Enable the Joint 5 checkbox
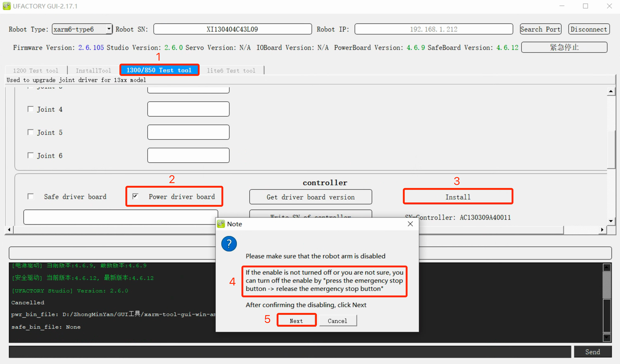The image size is (620, 364). [30, 132]
